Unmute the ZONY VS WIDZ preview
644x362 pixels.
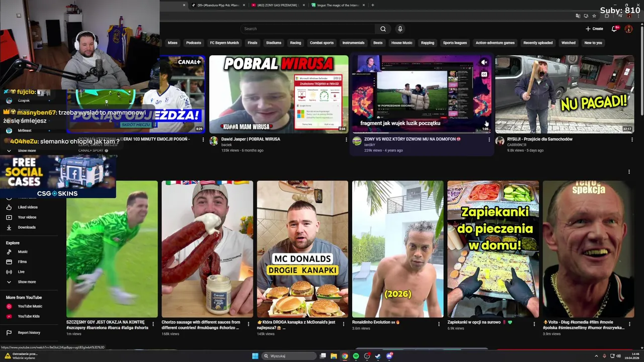(484, 62)
